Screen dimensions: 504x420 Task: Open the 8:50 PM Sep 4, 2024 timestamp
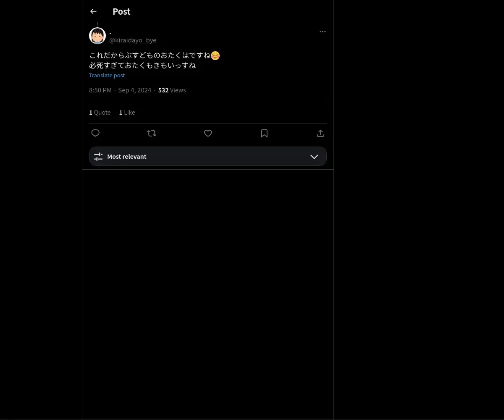click(x=120, y=90)
